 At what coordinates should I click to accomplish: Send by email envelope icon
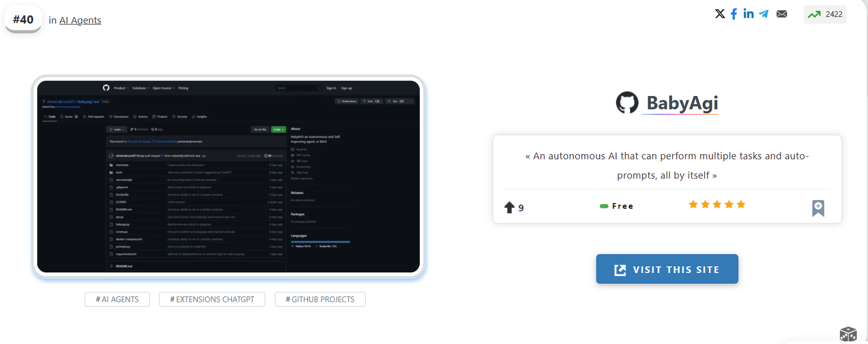(782, 14)
